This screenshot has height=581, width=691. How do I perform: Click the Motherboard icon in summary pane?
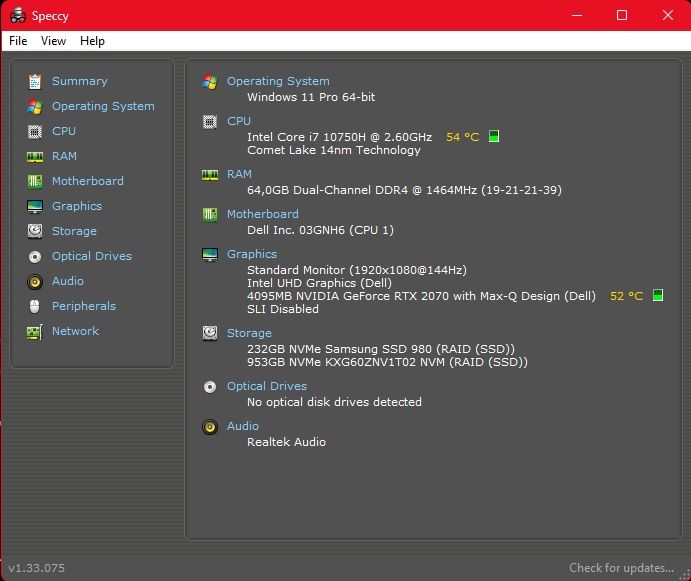[x=210, y=215]
